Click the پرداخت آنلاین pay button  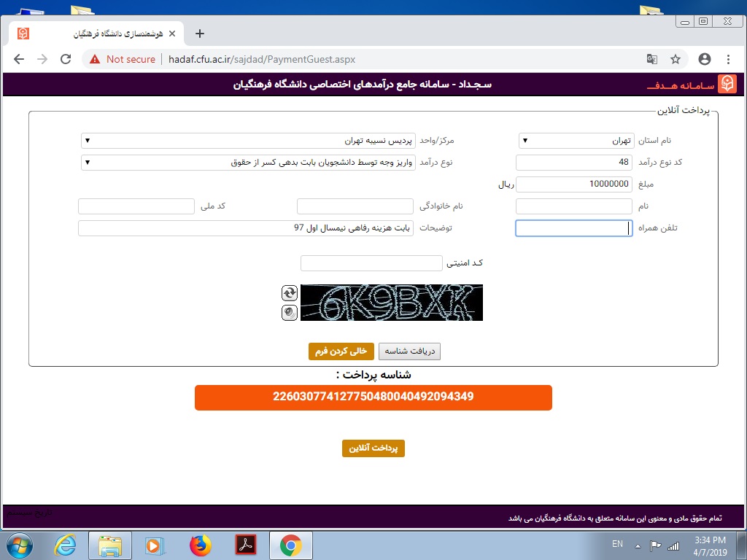pyautogui.click(x=373, y=448)
